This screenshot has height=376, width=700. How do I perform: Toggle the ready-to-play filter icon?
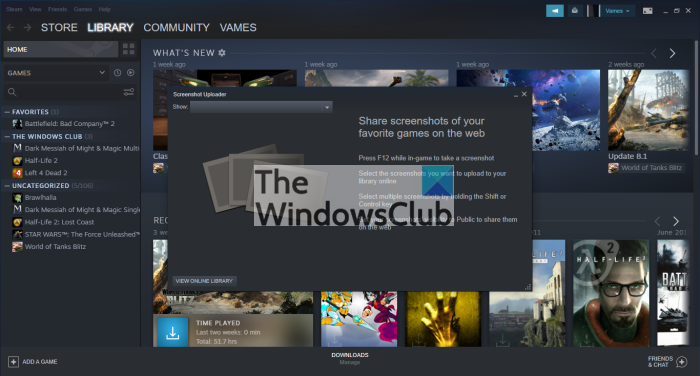pyautogui.click(x=130, y=72)
